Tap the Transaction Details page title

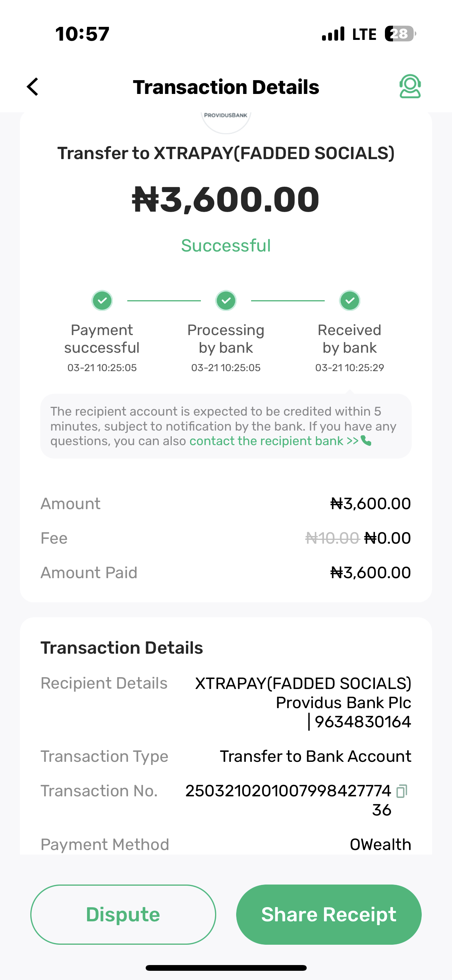coord(226,87)
